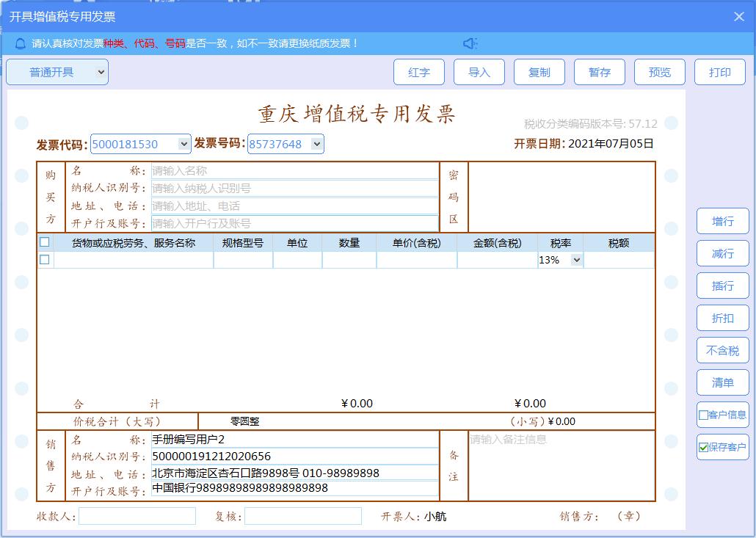Check the select-all box in the table header
The width and height of the screenshot is (756, 538).
(44, 241)
